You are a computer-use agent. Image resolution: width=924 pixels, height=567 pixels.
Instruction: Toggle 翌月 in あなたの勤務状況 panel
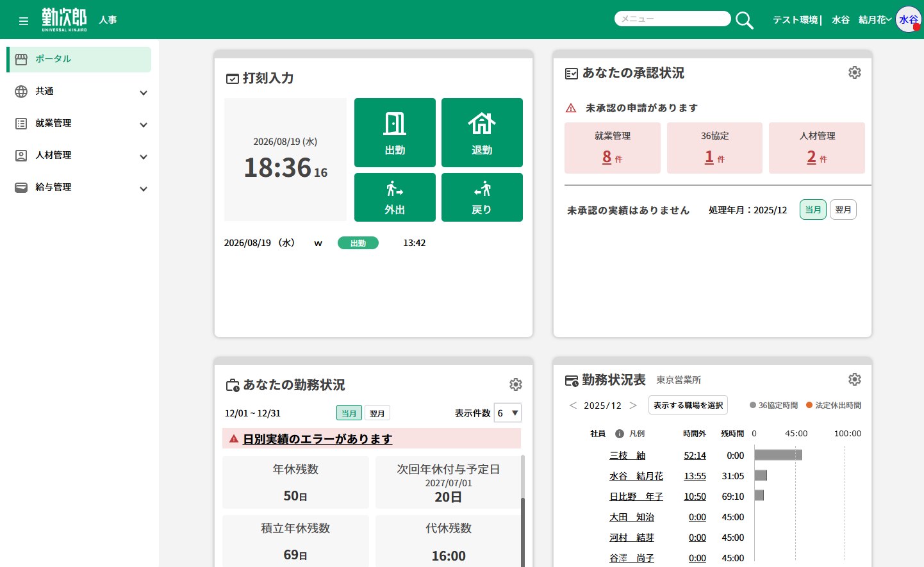coord(377,413)
